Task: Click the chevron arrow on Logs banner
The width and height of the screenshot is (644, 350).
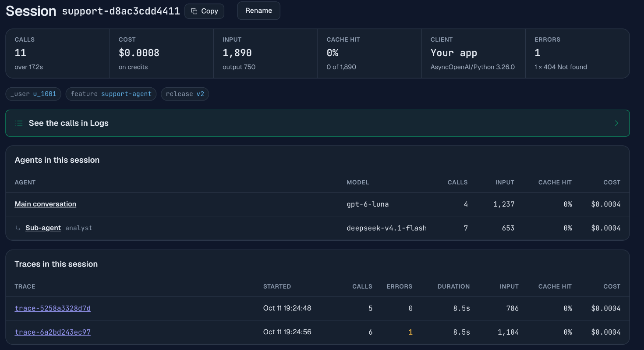Action: pos(616,123)
